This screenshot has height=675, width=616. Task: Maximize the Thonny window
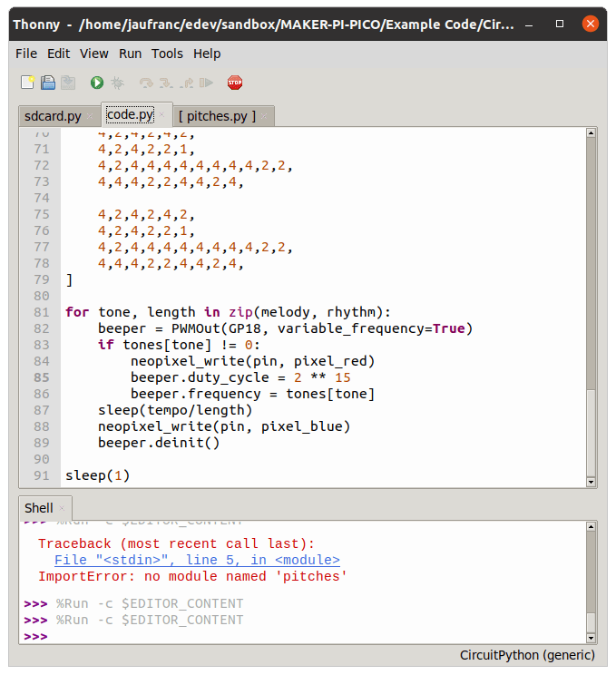559,24
